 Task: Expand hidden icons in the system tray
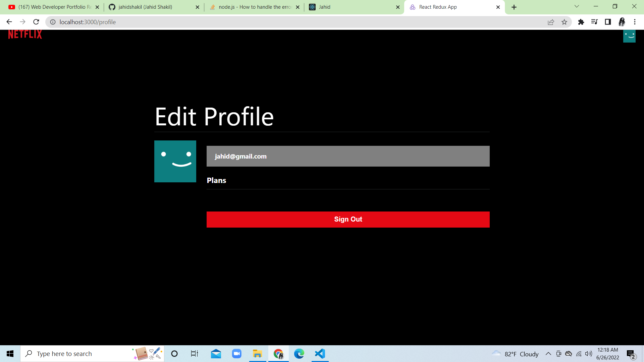pos(548,354)
